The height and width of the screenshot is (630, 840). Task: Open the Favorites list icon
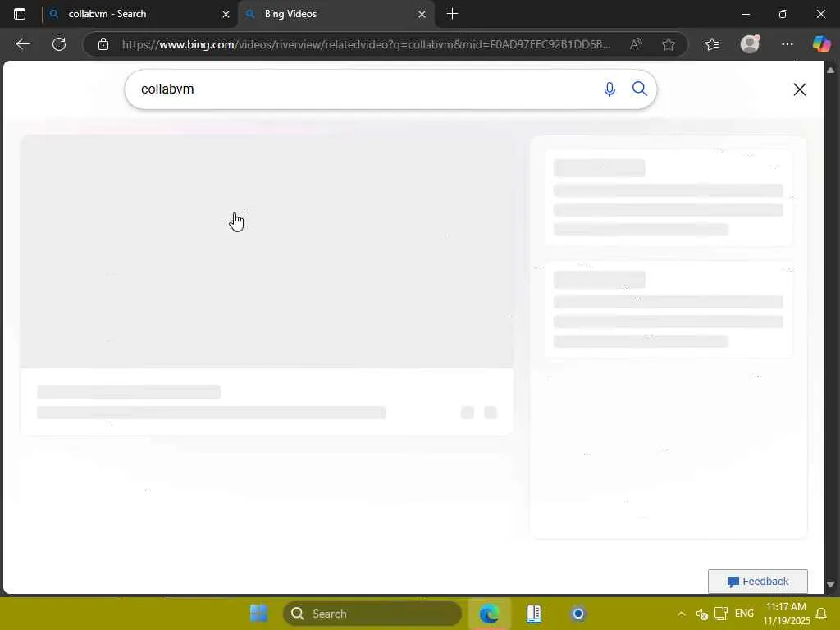click(x=712, y=44)
